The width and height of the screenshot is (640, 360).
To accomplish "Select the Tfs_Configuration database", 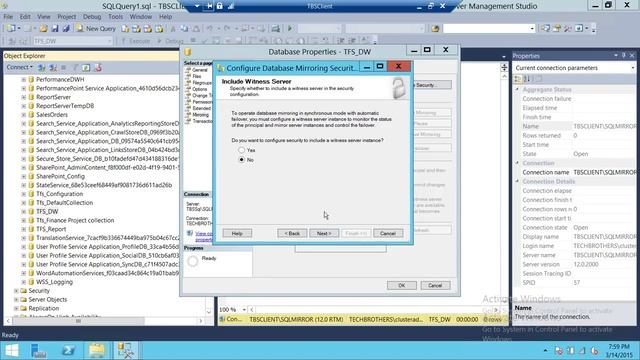I will (60, 194).
